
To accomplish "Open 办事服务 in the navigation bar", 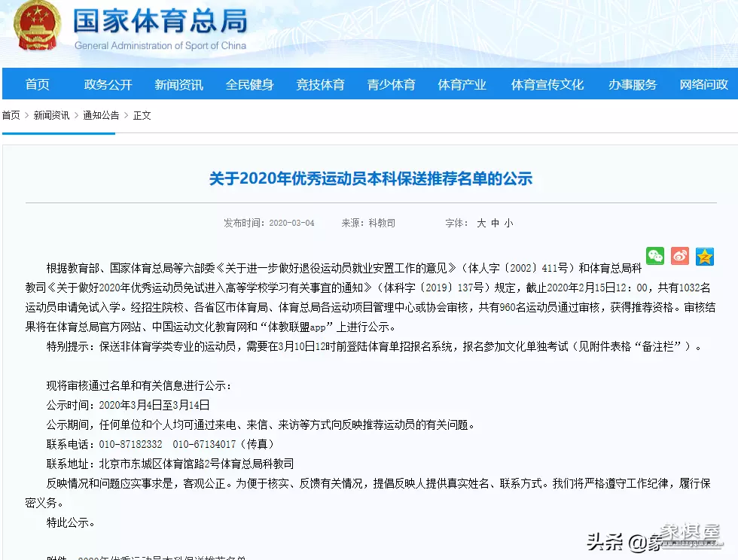I will coord(633,84).
